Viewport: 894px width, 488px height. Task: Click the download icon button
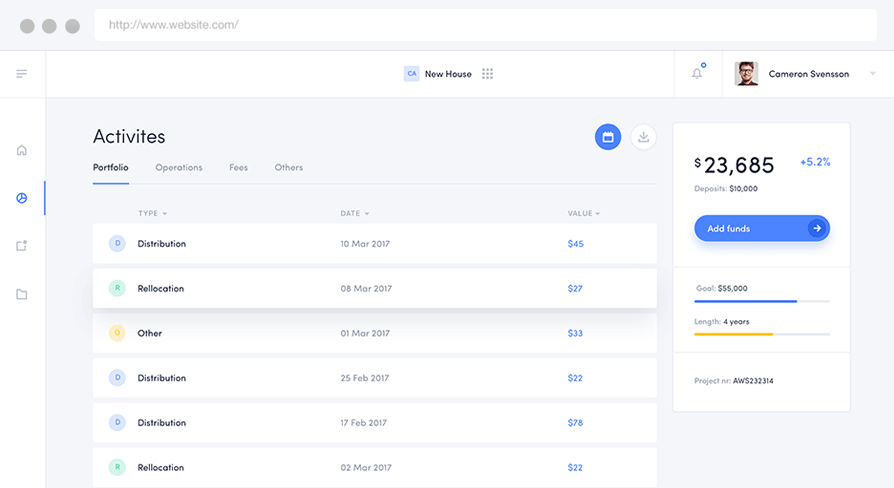coord(644,138)
